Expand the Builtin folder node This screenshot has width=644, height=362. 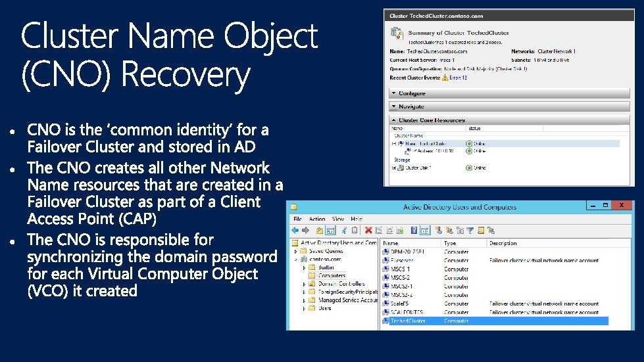pos(304,267)
